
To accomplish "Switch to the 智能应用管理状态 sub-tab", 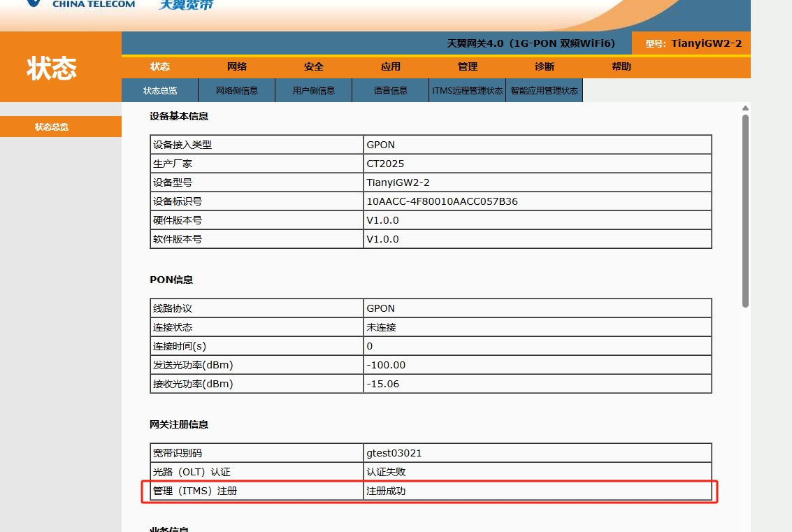I will (544, 90).
